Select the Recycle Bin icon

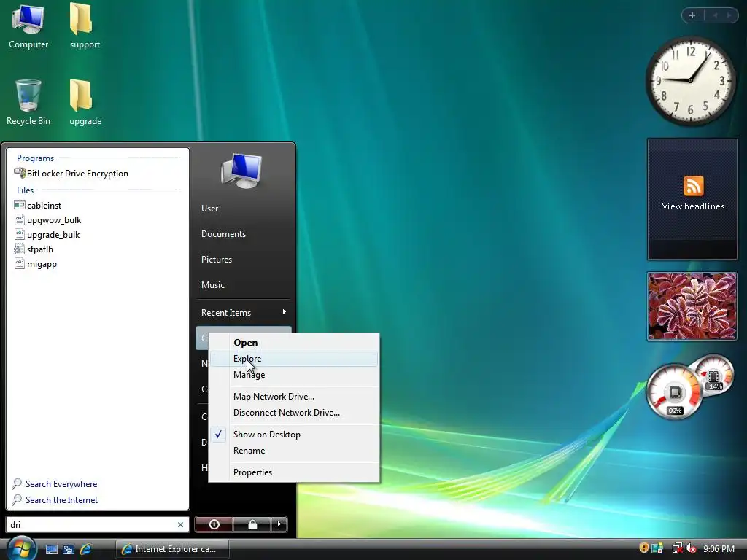pyautogui.click(x=28, y=102)
